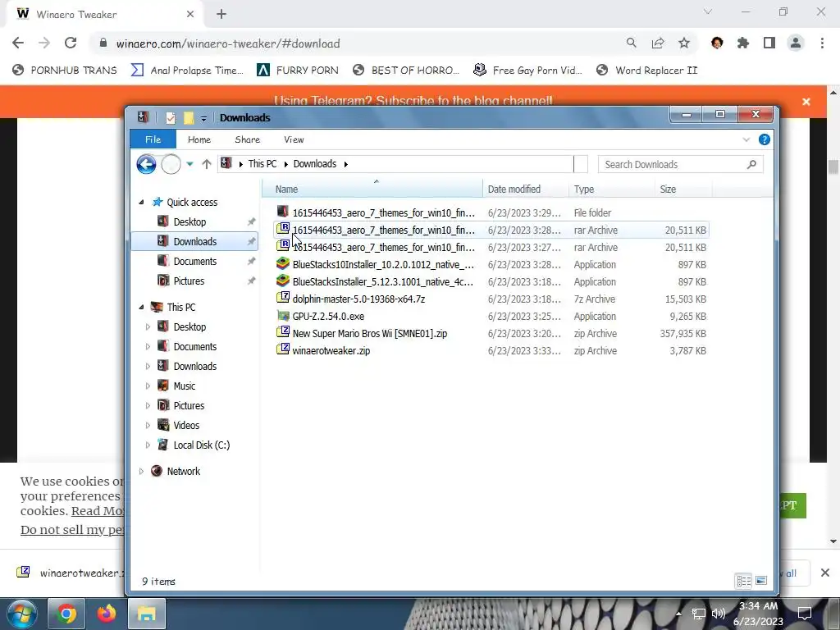Click the Windows Start orb
The width and height of the screenshot is (840, 630).
[x=22, y=614]
